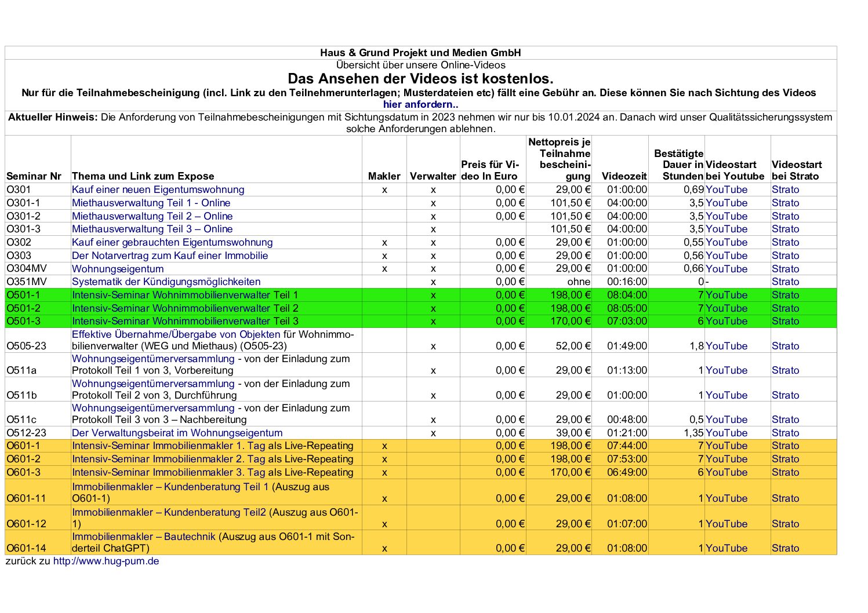The width and height of the screenshot is (868, 613).
Task: Open Strato link for seminar O601-2
Action: [786, 459]
